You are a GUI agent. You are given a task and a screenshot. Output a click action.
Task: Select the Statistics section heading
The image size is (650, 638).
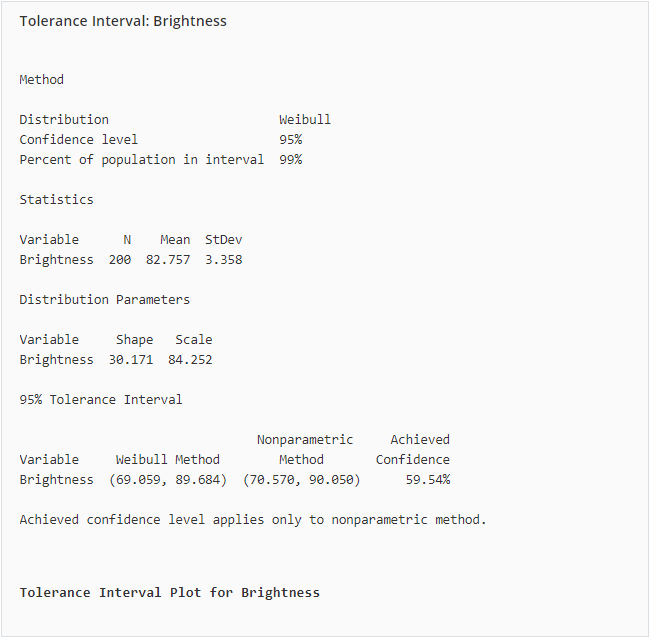click(x=56, y=200)
